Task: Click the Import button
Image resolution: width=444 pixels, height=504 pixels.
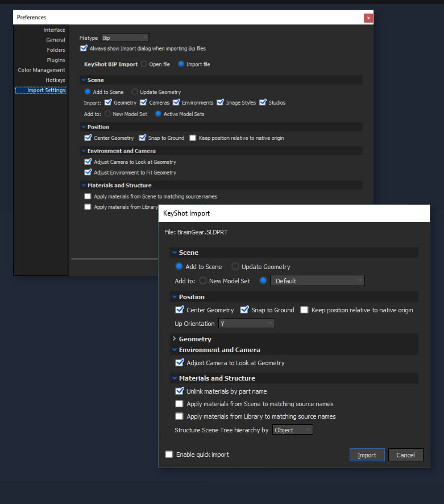Action: pos(367,455)
